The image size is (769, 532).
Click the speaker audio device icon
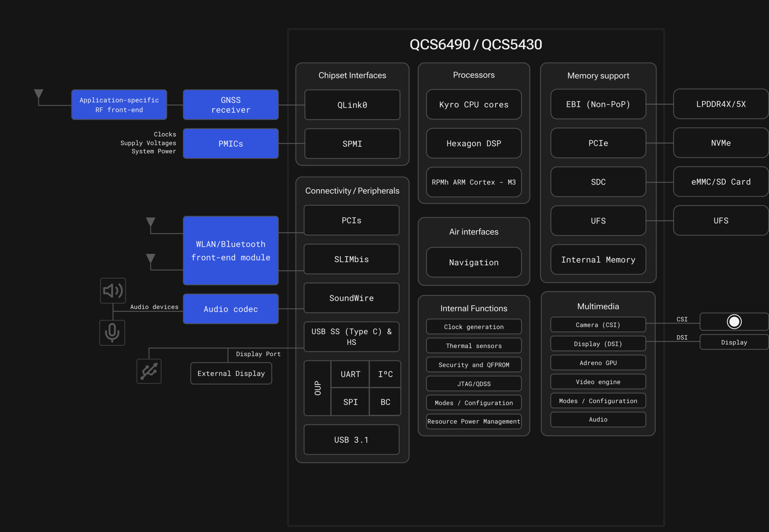point(113,291)
